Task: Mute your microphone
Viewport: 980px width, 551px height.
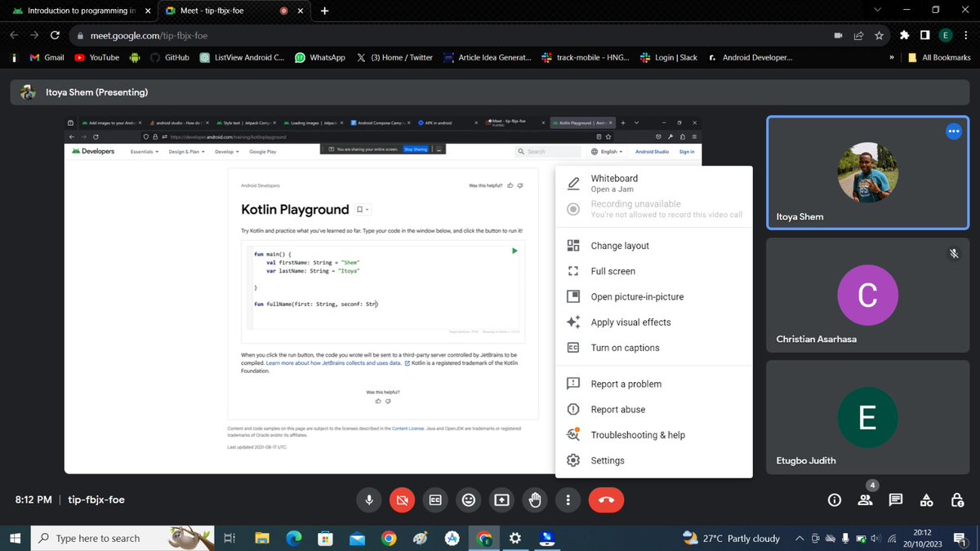Action: coord(368,500)
